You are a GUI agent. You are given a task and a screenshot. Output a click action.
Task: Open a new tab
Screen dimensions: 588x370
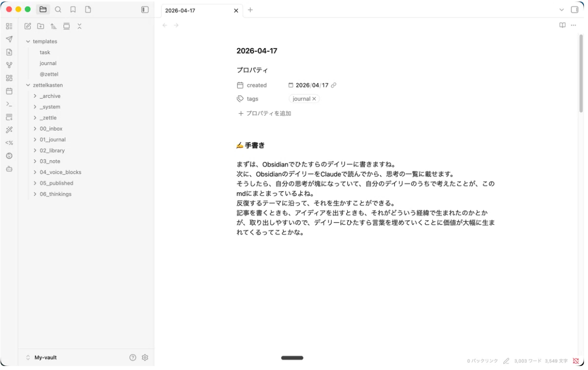coord(250,10)
